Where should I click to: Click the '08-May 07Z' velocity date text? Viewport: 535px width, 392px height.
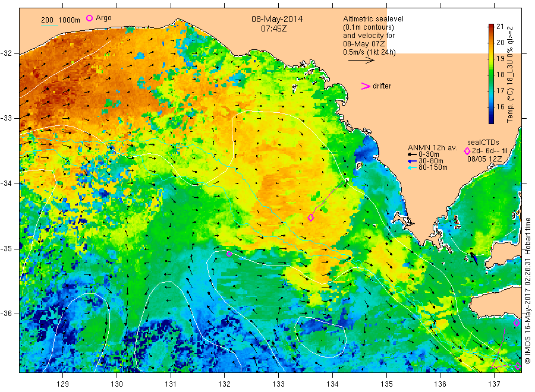pyautogui.click(x=364, y=44)
